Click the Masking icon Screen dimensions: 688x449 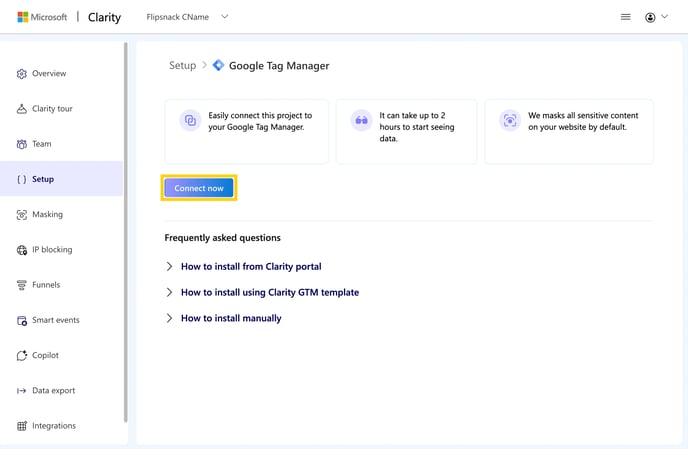[22, 215]
